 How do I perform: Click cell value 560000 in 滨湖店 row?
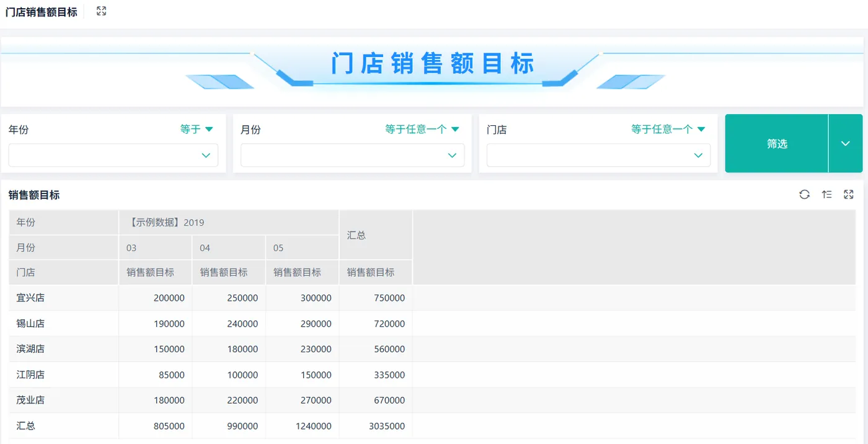(389, 349)
